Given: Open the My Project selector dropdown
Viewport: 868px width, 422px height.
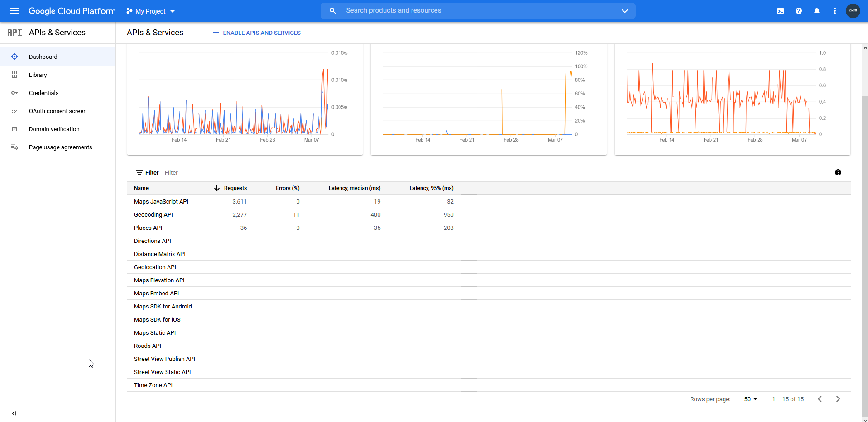Looking at the screenshot, I should pos(151,11).
